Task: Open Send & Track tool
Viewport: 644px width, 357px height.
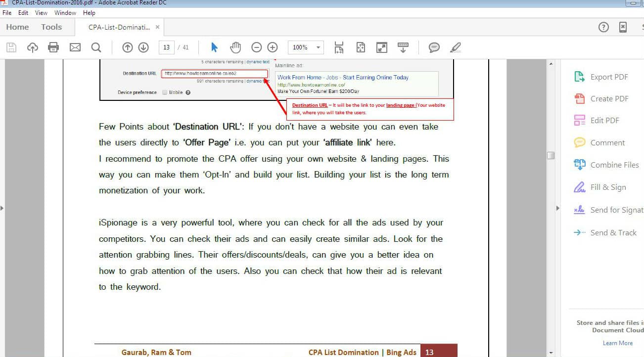Action: [605, 232]
